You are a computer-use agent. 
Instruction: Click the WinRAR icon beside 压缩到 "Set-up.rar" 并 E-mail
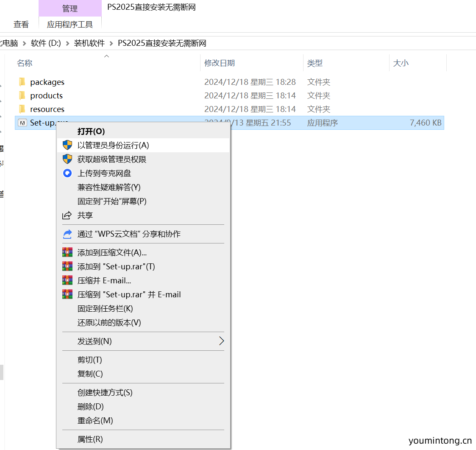[67, 294]
